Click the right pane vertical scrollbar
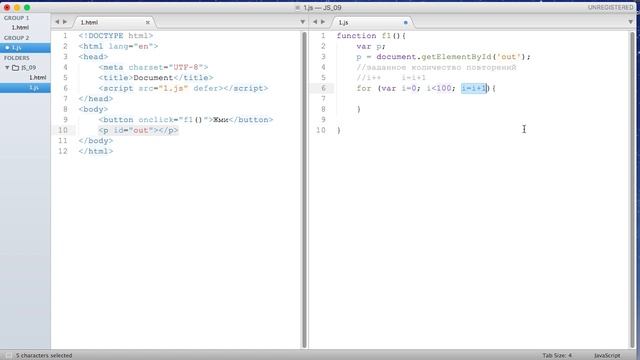 pos(633,190)
